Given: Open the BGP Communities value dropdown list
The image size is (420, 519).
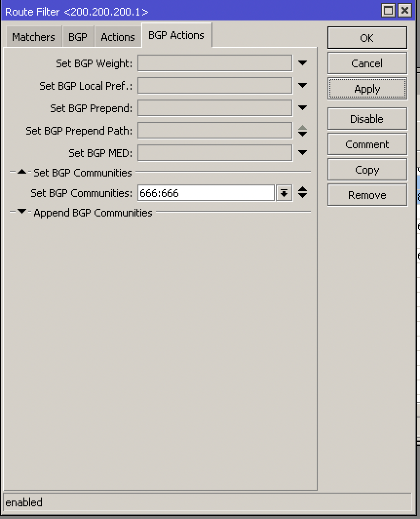Looking at the screenshot, I should (x=284, y=193).
